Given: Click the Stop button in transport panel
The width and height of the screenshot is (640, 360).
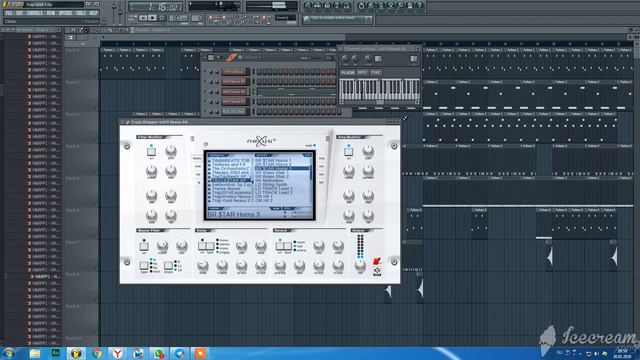Looking at the screenshot, I should pyautogui.click(x=152, y=18).
